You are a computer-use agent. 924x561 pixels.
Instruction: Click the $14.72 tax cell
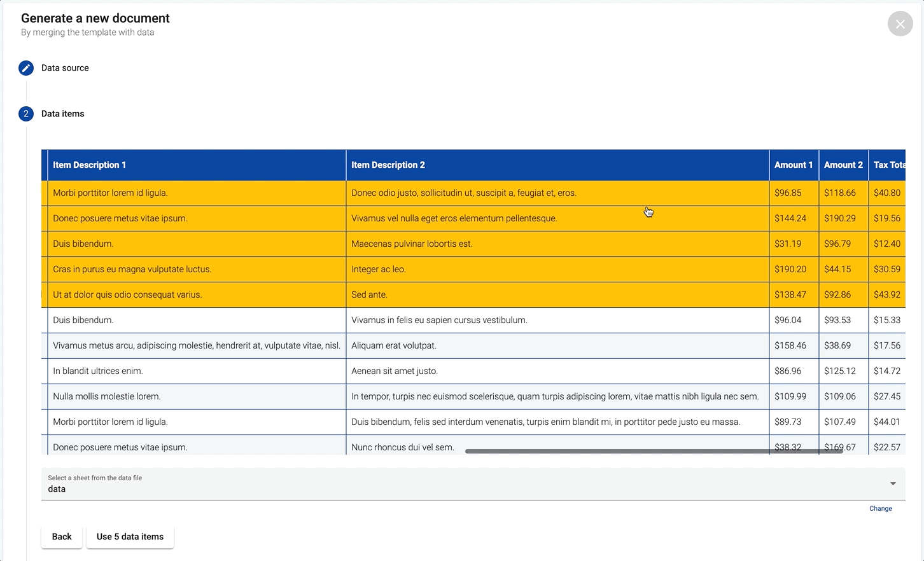pos(887,371)
